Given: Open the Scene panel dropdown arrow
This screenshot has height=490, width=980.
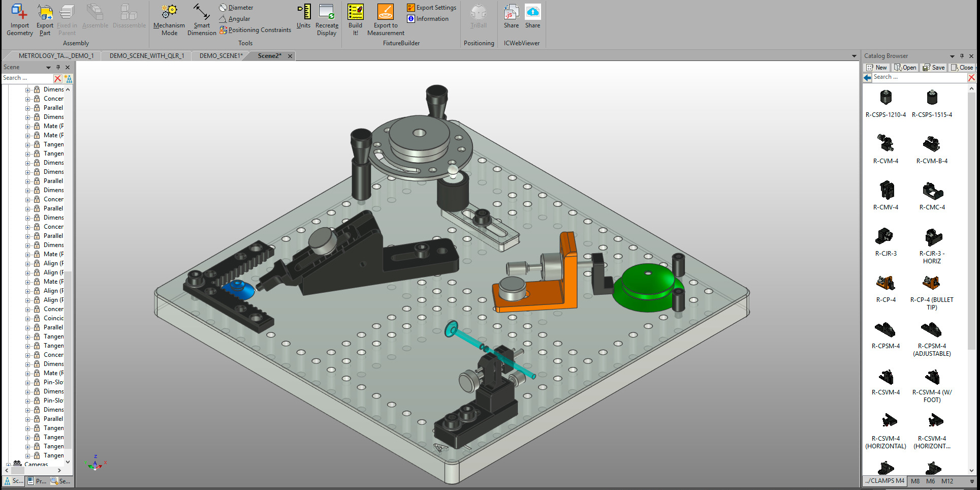Looking at the screenshot, I should [x=49, y=67].
